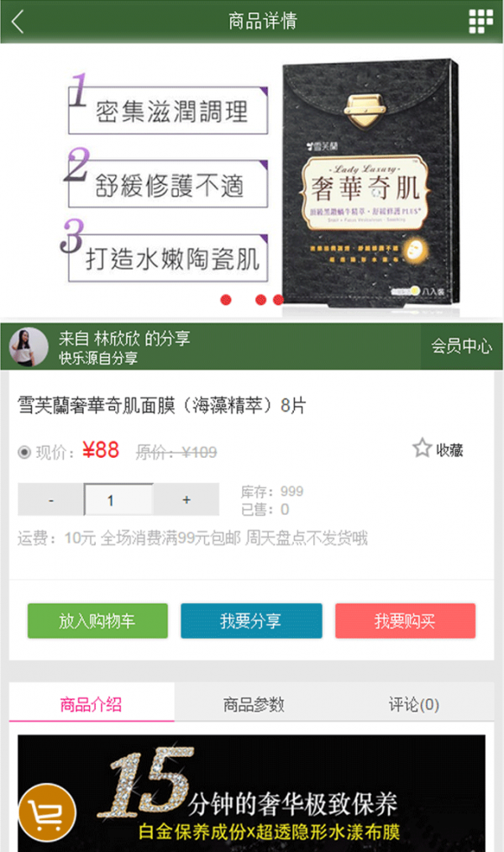Switch to the 商品介绍 tab
504x852 pixels.
[x=92, y=704]
